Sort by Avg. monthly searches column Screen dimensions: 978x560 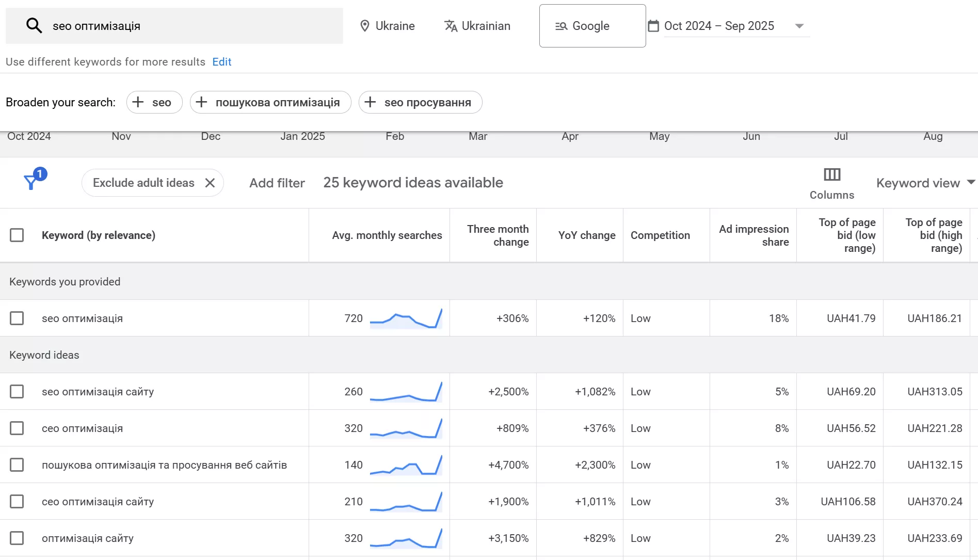click(x=387, y=235)
